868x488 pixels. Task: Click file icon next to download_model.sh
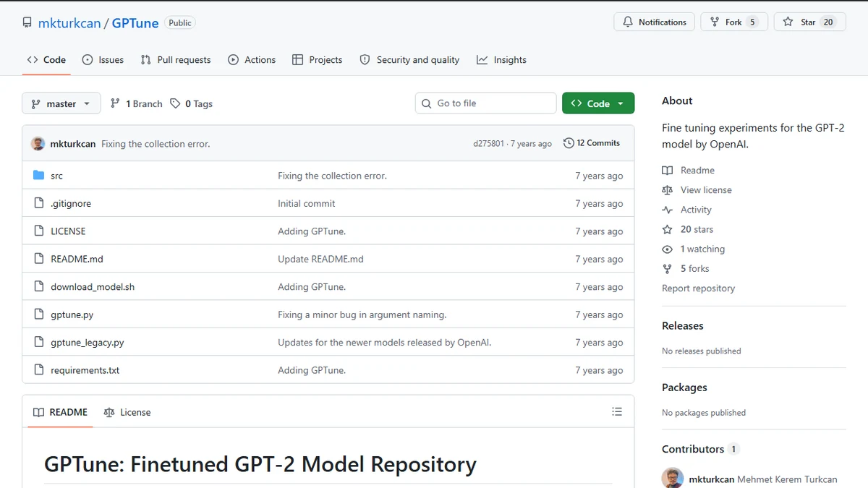click(39, 286)
